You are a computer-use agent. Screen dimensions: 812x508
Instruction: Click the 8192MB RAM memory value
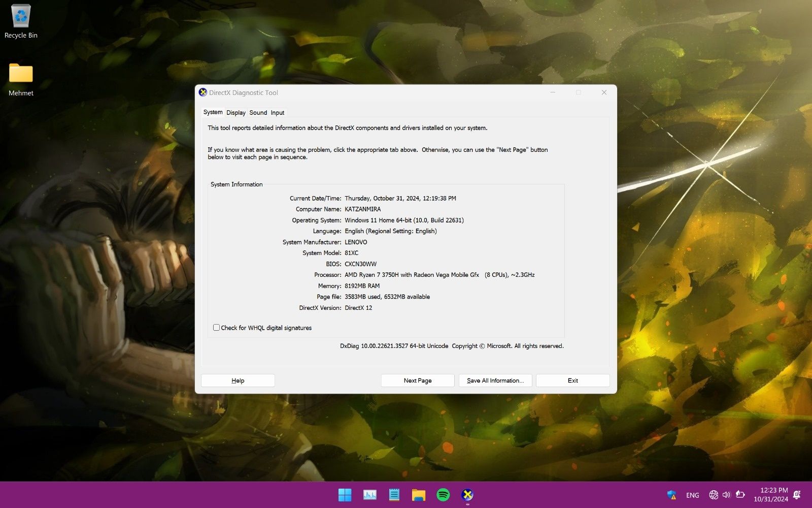click(x=362, y=286)
